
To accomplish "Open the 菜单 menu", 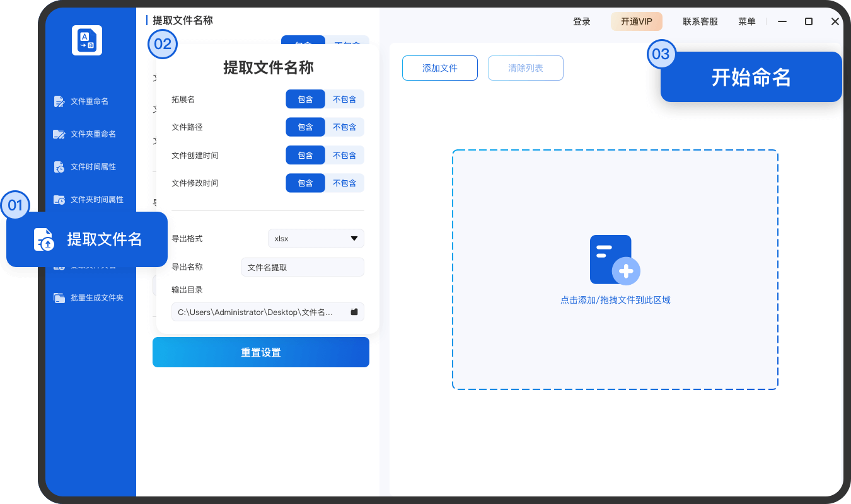I will click(746, 21).
